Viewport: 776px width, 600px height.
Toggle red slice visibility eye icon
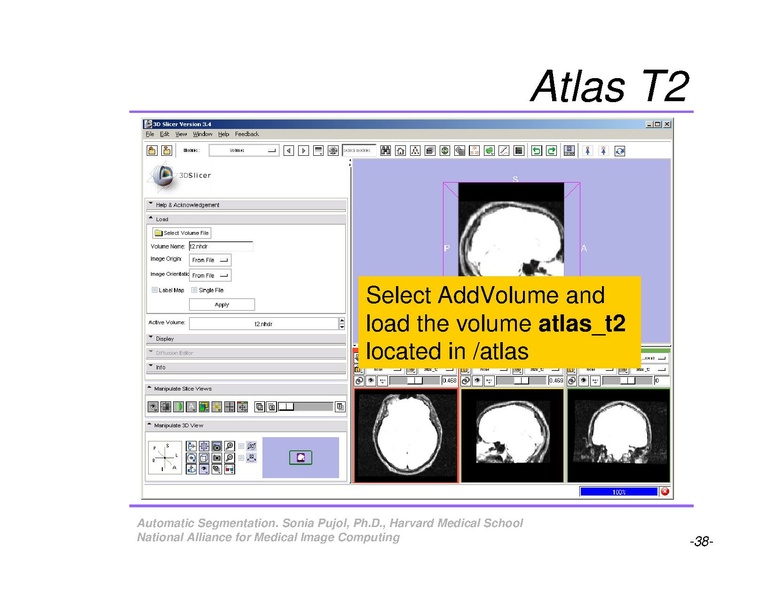pos(371,381)
